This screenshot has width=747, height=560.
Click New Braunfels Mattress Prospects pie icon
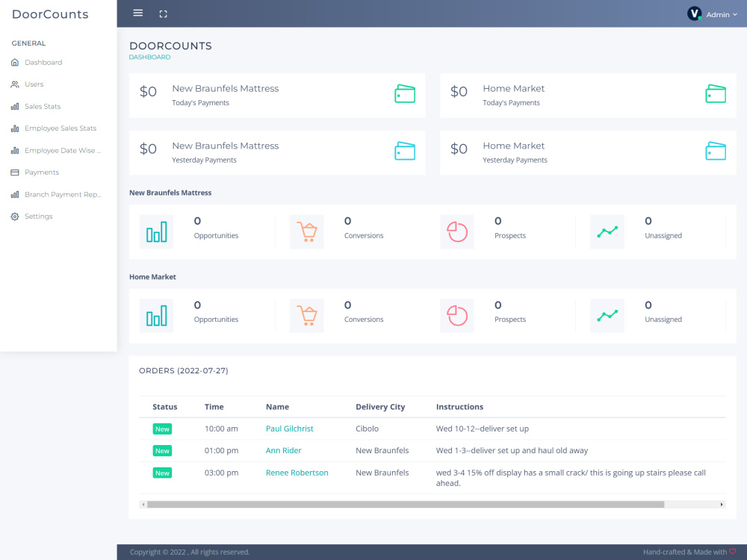point(457,232)
